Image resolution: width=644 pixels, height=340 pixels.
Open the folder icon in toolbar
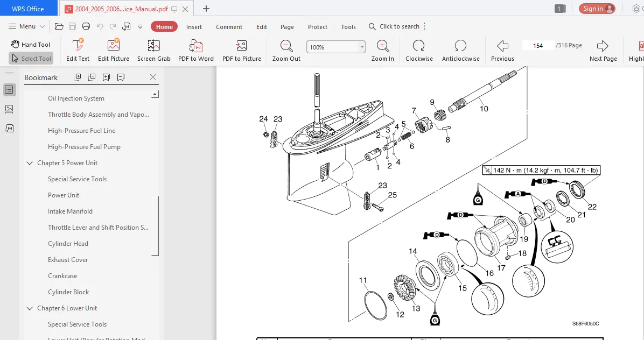point(59,27)
